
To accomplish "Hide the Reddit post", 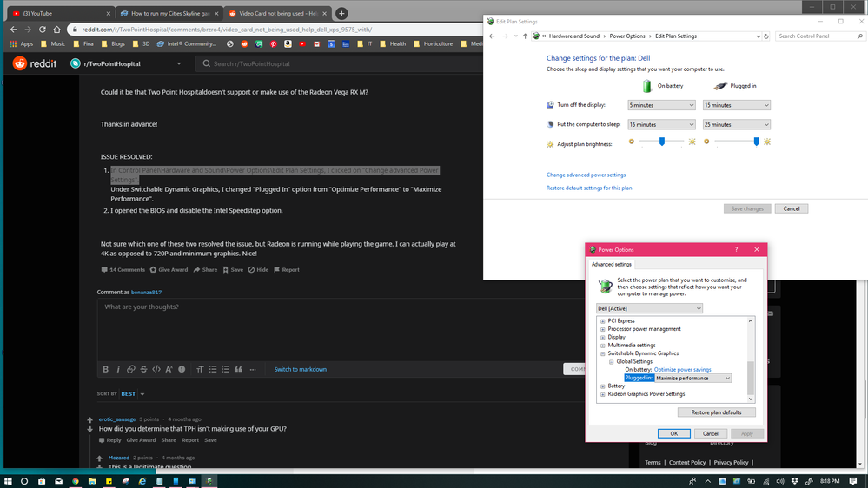I will (x=258, y=270).
